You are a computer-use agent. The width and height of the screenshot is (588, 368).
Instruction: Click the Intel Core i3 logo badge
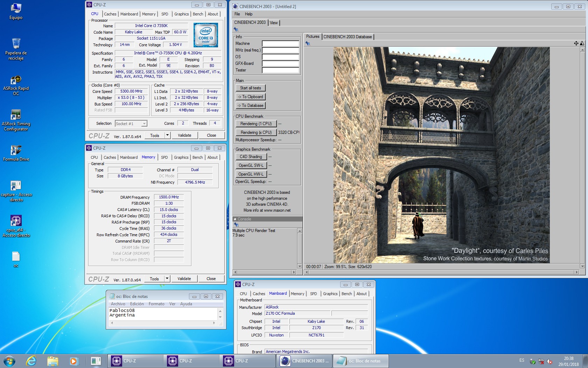click(x=206, y=35)
